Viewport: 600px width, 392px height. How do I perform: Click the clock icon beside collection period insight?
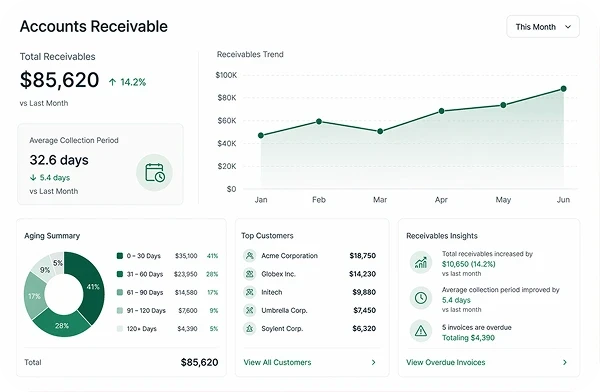pyautogui.click(x=421, y=298)
